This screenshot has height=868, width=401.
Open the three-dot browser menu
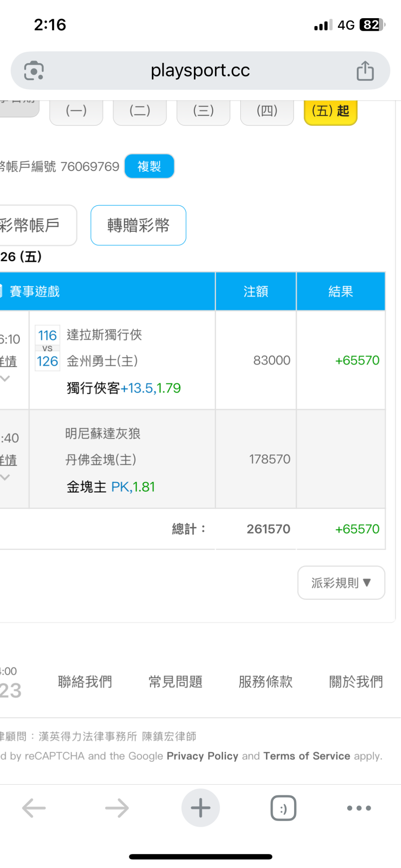pyautogui.click(x=359, y=808)
